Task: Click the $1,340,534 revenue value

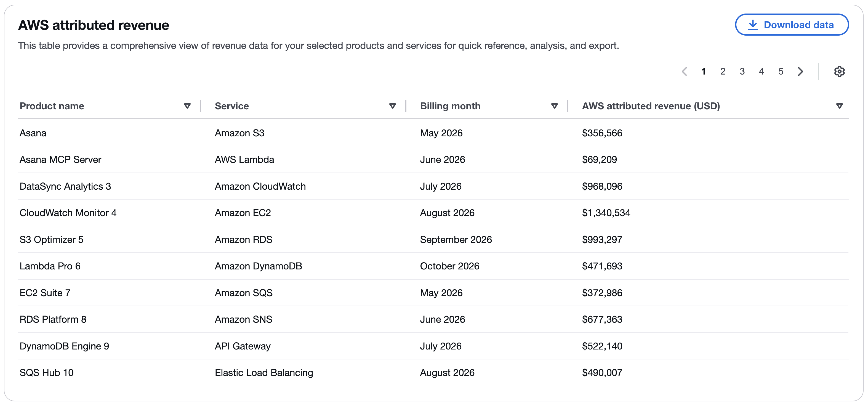Action: pos(606,213)
